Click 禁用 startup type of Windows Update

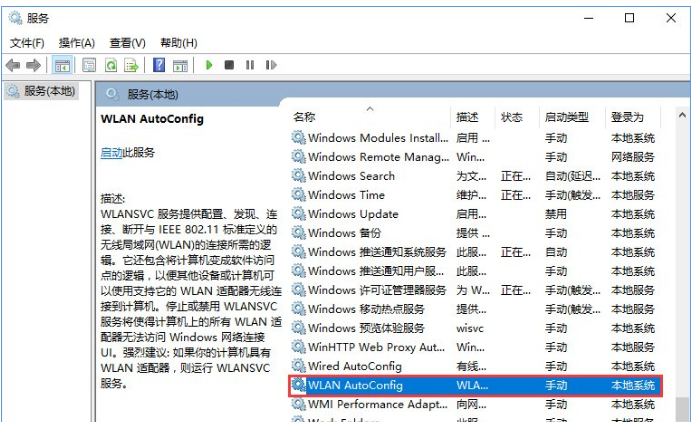(x=556, y=214)
